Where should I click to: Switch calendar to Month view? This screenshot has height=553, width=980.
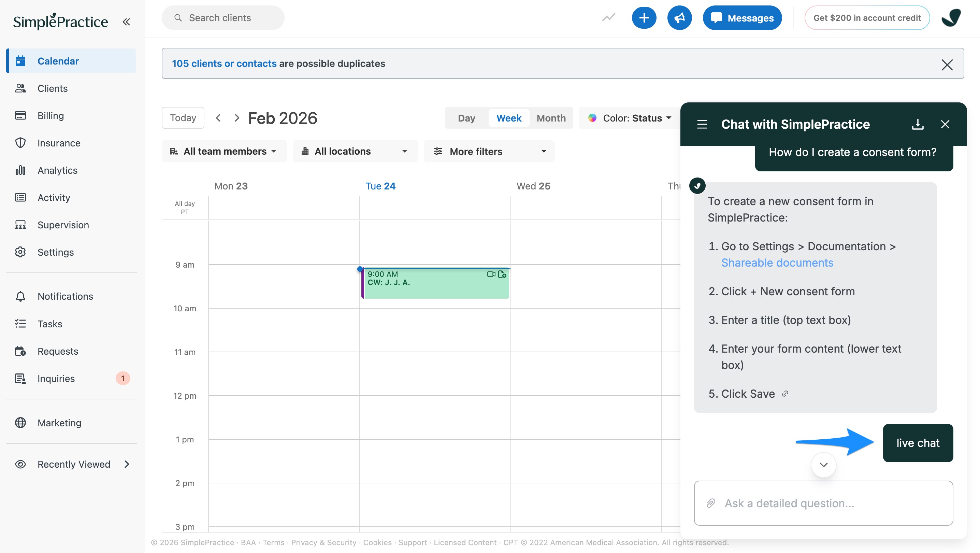click(551, 118)
